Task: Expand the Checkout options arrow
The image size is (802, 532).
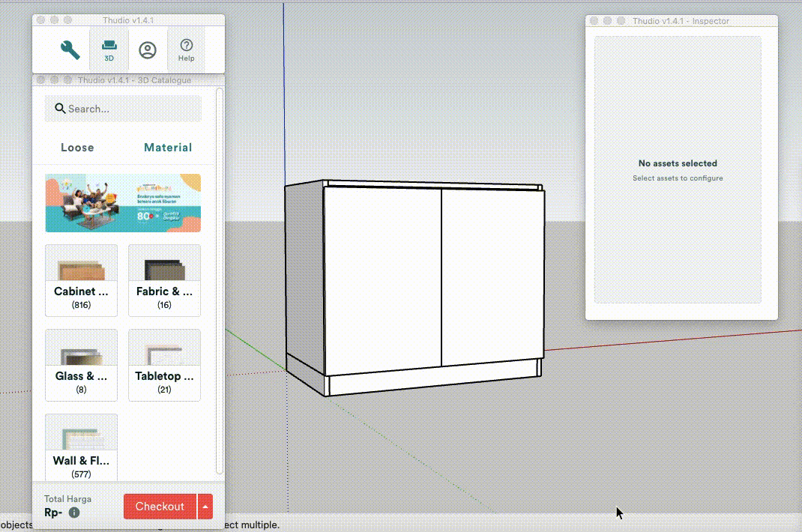Action: point(205,507)
